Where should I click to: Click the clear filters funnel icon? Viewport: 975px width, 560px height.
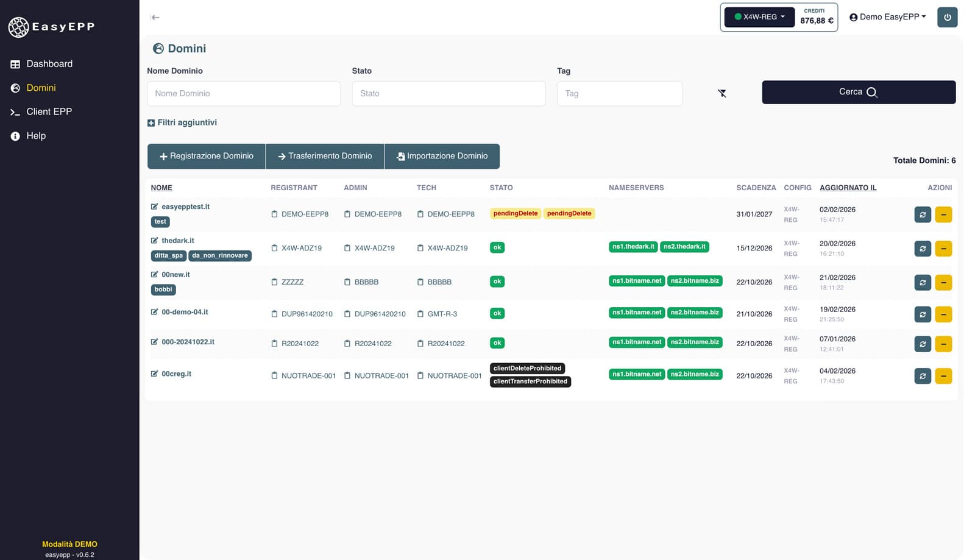721,93
